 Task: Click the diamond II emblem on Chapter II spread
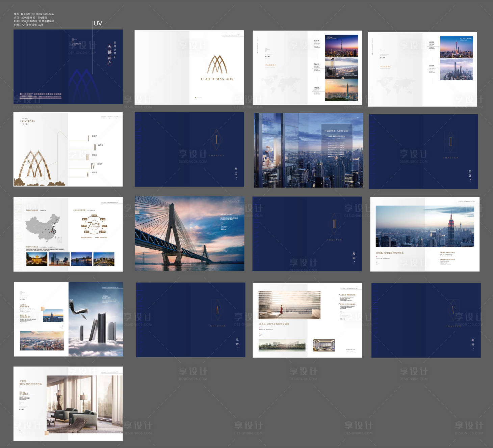[x=450, y=142]
